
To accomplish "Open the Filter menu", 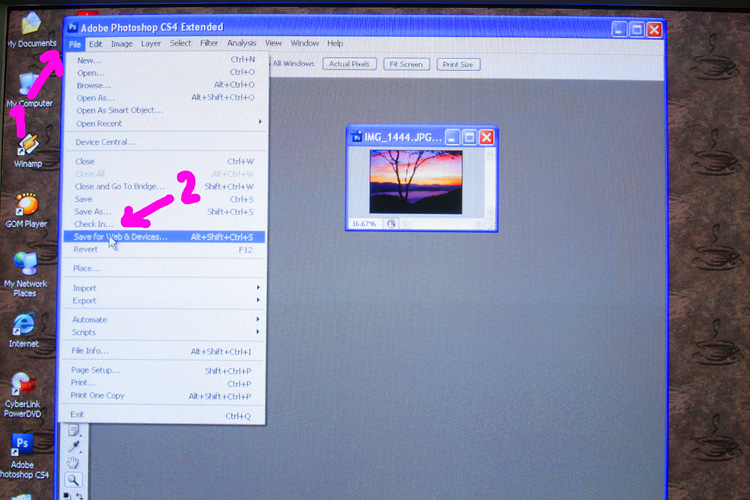I will coord(209,43).
